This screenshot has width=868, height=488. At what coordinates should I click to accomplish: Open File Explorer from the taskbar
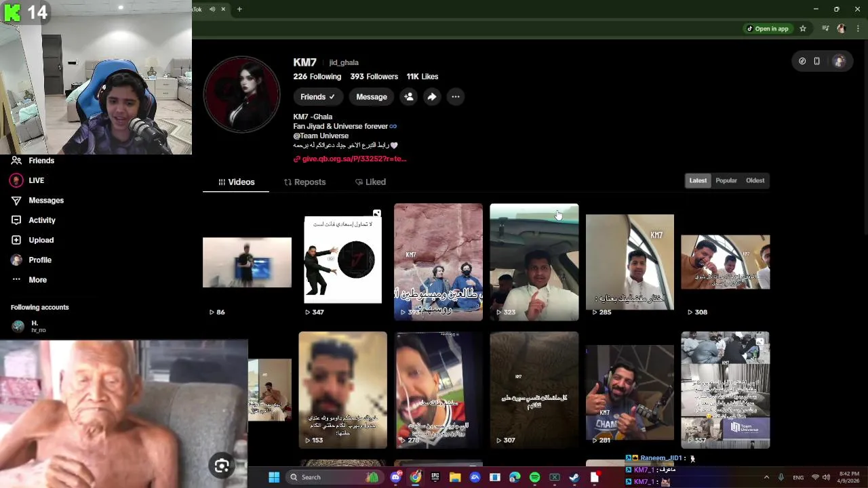click(x=455, y=477)
